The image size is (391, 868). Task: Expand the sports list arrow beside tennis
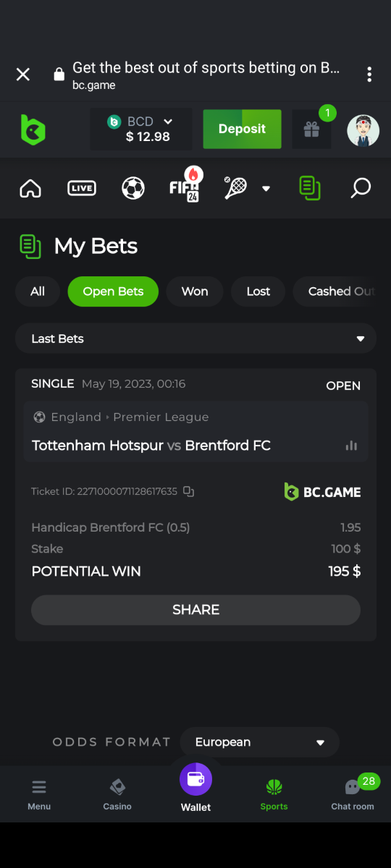[x=266, y=189]
